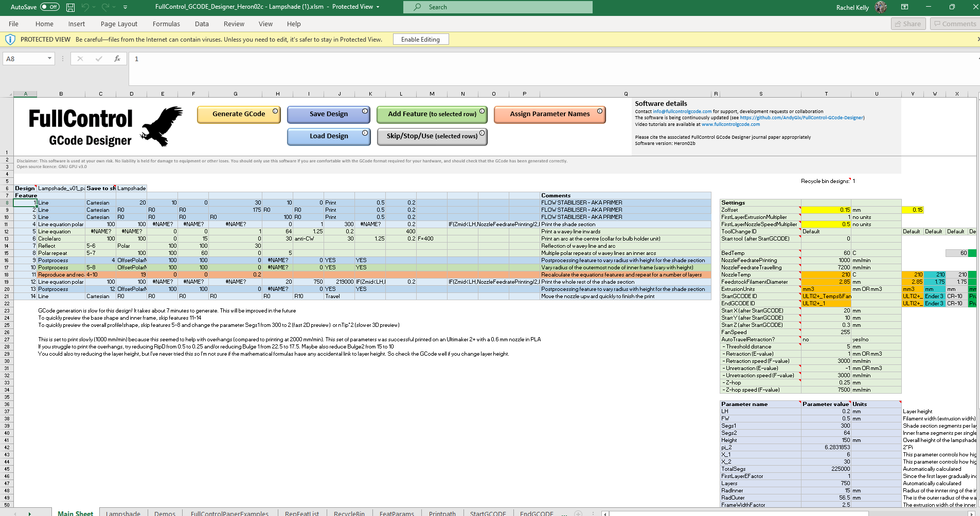
Task: Open the View ribbon tab
Action: coord(265,24)
